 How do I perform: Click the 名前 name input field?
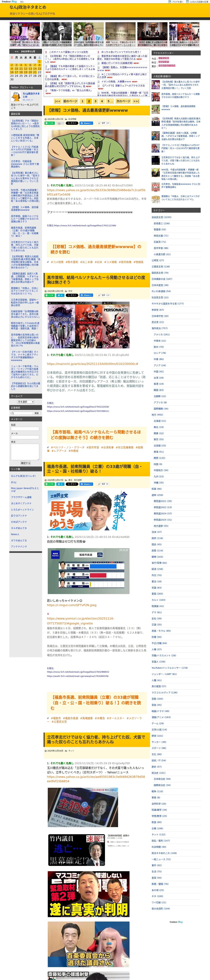[x=25, y=429]
